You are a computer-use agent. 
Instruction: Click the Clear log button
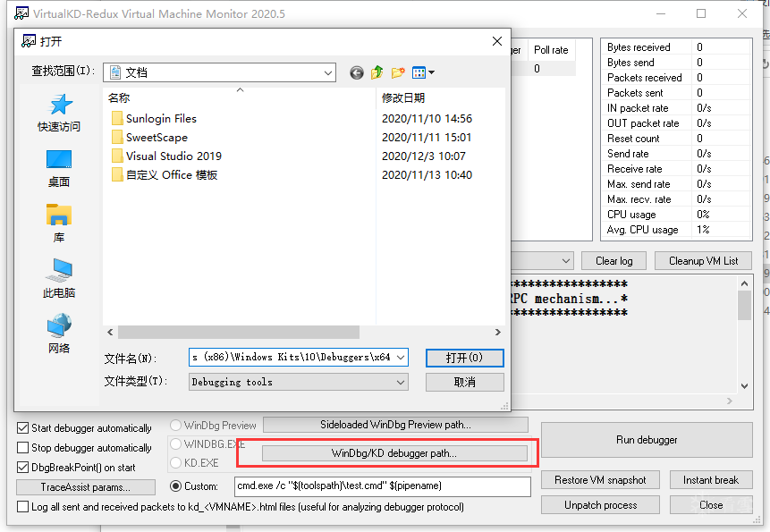click(x=613, y=261)
